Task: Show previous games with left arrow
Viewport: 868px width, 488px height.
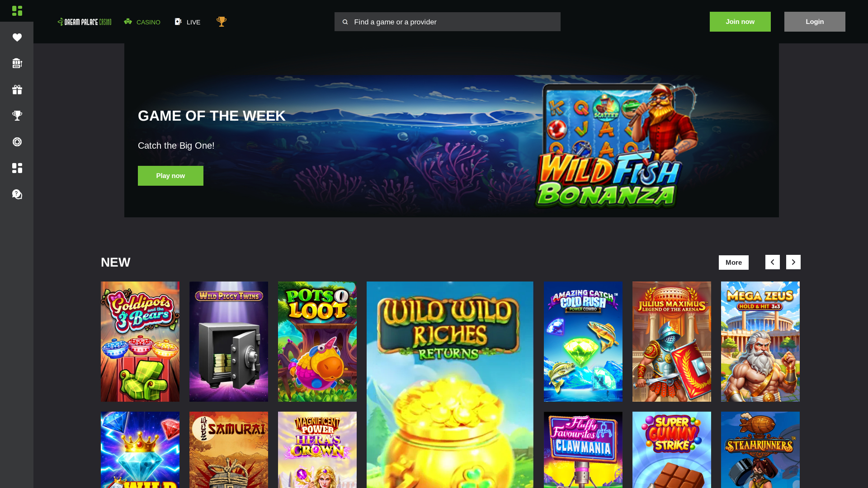Action: (x=773, y=262)
